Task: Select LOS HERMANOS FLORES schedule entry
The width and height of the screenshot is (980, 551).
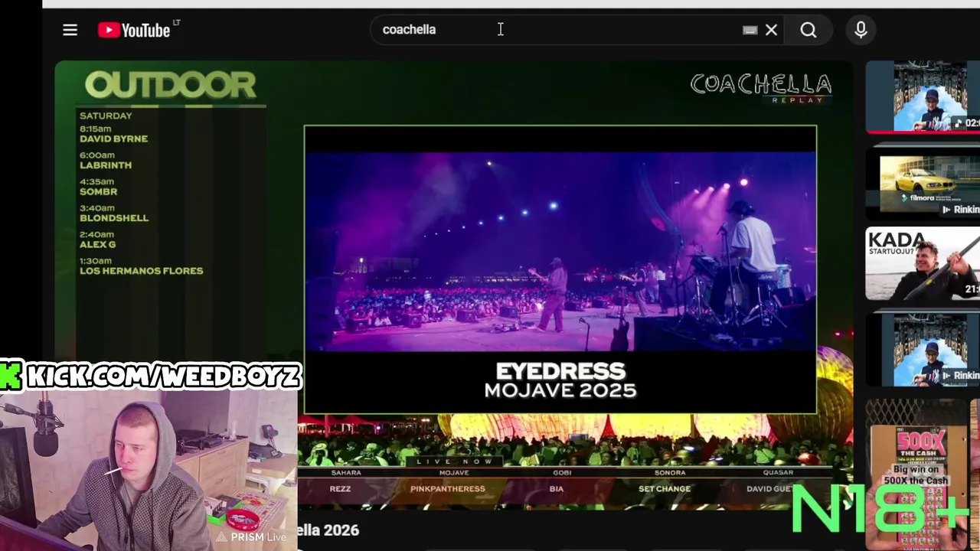Action: pos(142,271)
